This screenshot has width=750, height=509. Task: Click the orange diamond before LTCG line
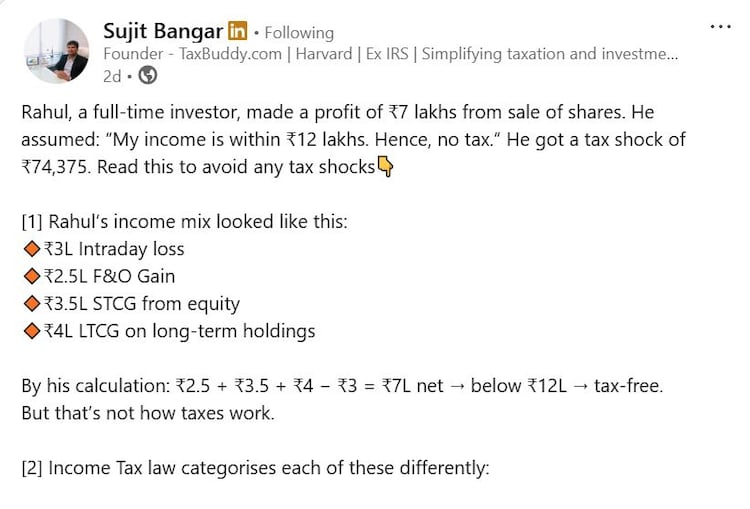[30, 330]
